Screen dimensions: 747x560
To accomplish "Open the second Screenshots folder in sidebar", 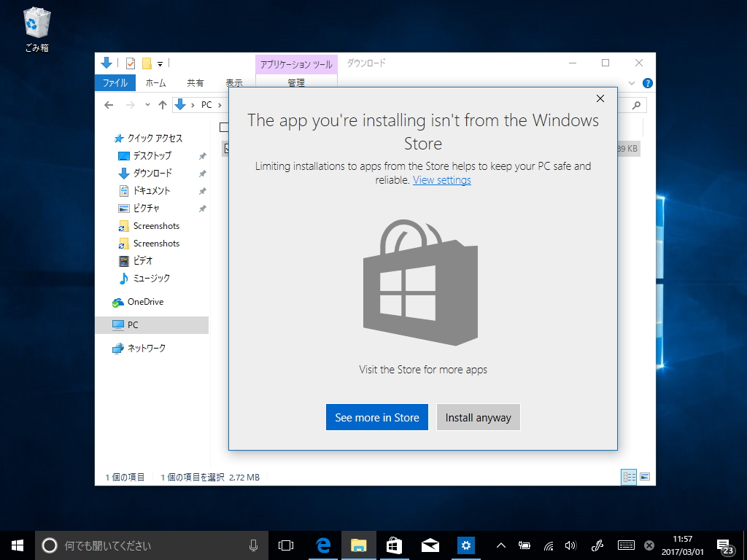I will tap(156, 244).
